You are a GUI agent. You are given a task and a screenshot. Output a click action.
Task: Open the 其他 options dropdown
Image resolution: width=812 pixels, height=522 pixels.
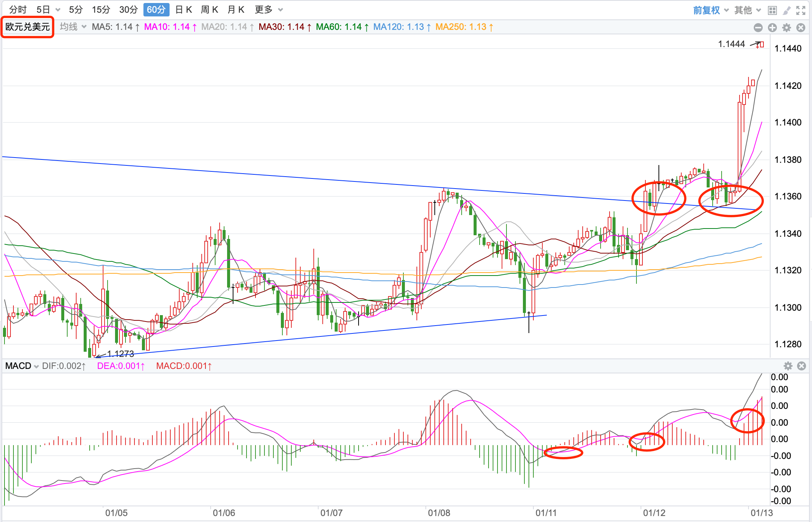[747, 10]
